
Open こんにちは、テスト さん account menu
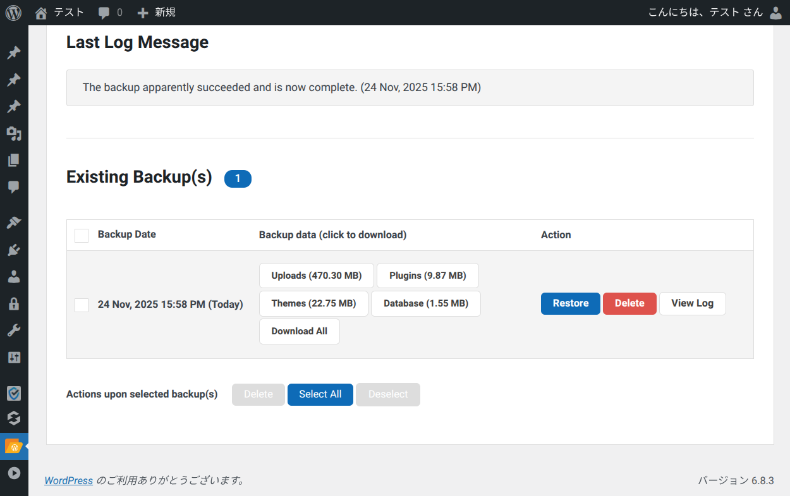click(705, 12)
